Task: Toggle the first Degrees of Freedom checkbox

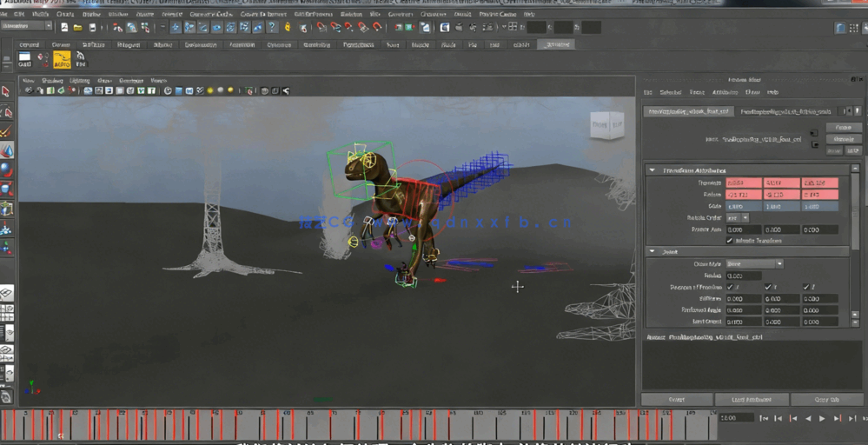Action: pyautogui.click(x=729, y=287)
